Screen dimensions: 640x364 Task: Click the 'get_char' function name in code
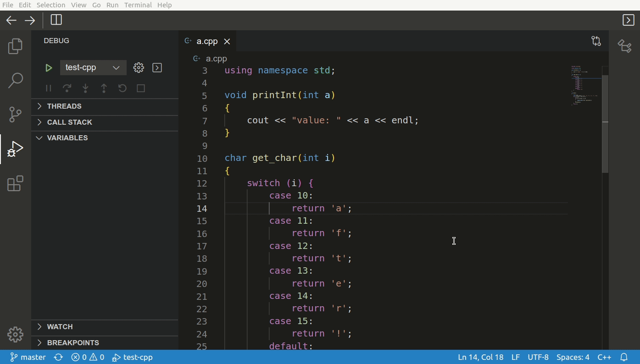click(275, 158)
